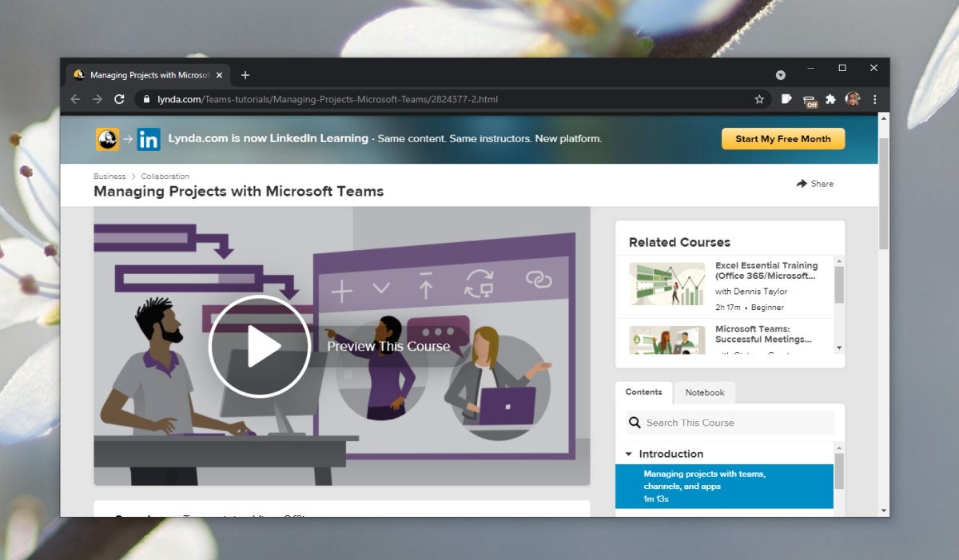Image resolution: width=959 pixels, height=560 pixels.
Task: Go back to the previous page
Action: [x=75, y=99]
